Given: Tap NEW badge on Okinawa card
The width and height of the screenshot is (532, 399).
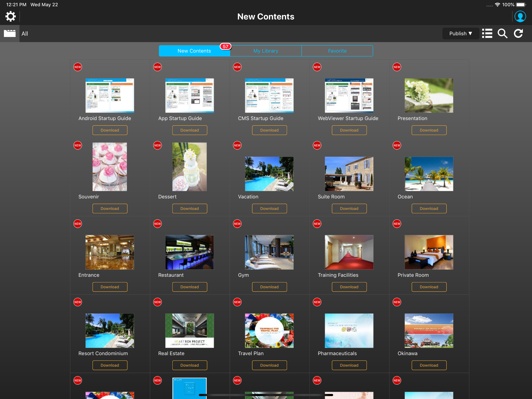Looking at the screenshot, I should coord(397,302).
